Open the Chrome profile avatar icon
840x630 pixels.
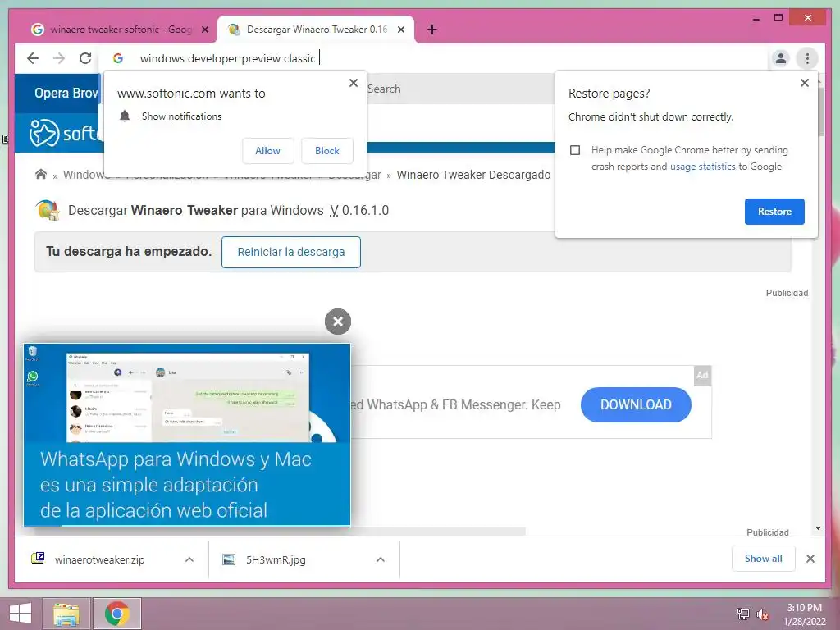click(x=781, y=58)
